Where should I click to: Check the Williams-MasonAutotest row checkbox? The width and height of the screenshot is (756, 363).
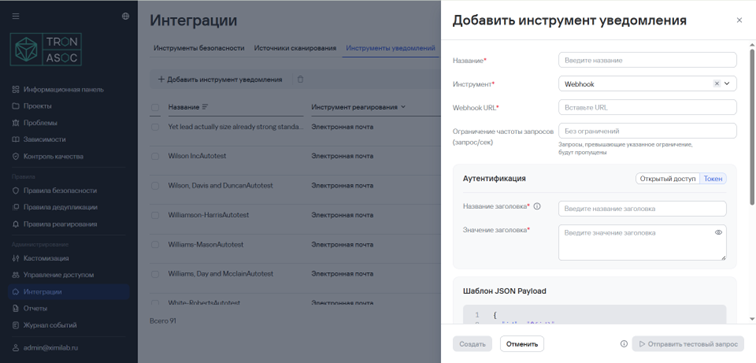(155, 244)
